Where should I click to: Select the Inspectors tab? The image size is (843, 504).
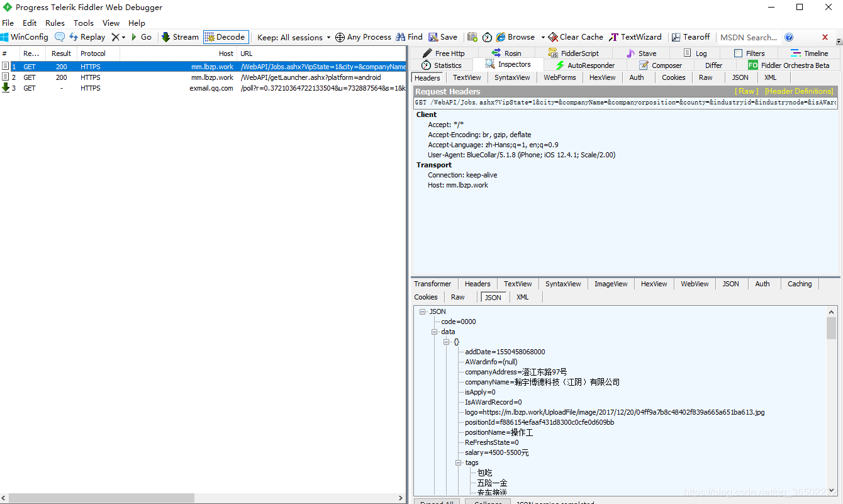point(508,64)
